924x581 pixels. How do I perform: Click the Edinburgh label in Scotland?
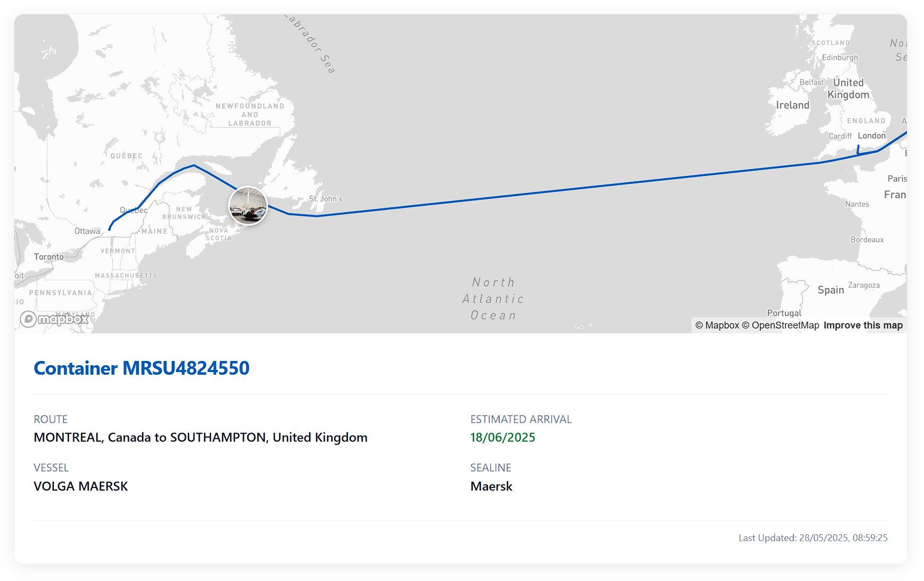(x=841, y=57)
